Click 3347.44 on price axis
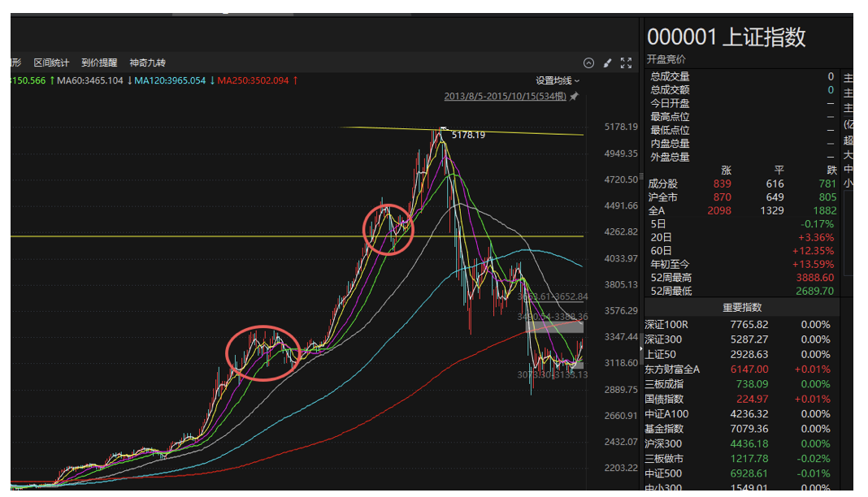This screenshot has width=868, height=497. 621,337
